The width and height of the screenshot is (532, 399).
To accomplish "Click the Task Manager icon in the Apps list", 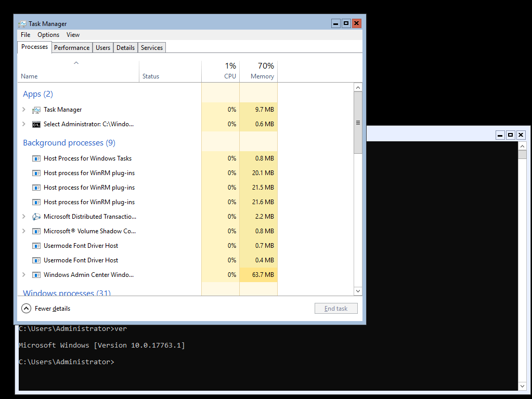I will 36,110.
